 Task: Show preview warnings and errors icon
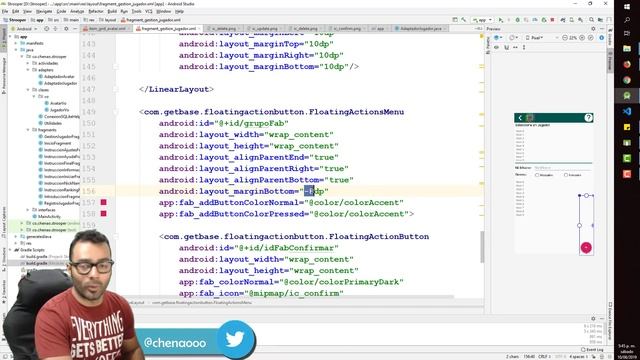[x=601, y=38]
